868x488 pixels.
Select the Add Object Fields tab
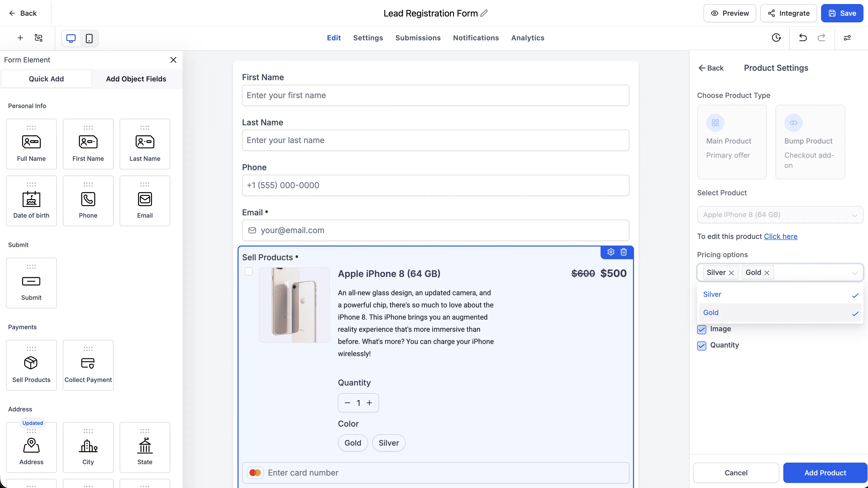pyautogui.click(x=136, y=79)
